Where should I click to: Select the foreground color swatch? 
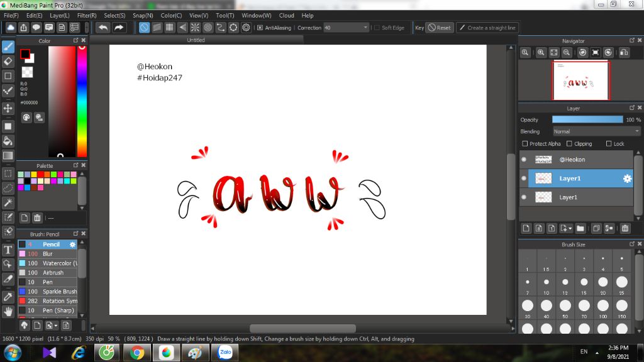(x=25, y=54)
